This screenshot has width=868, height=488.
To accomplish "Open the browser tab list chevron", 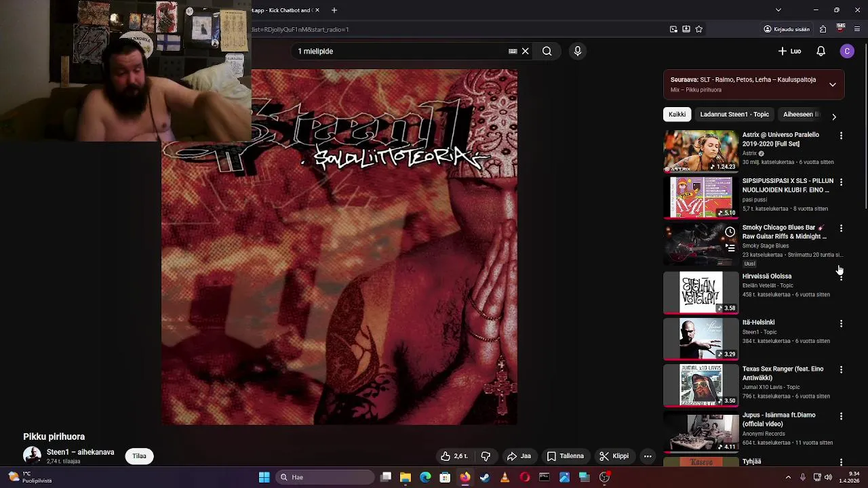I will (778, 10).
